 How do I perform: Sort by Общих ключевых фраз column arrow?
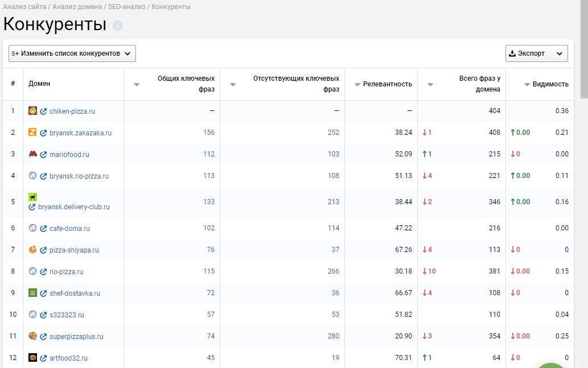tap(137, 85)
